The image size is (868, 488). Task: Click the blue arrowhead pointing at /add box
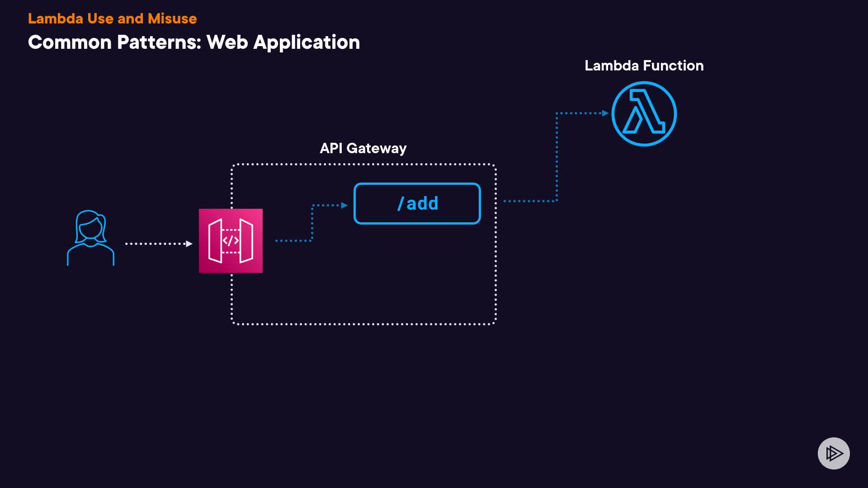(344, 205)
